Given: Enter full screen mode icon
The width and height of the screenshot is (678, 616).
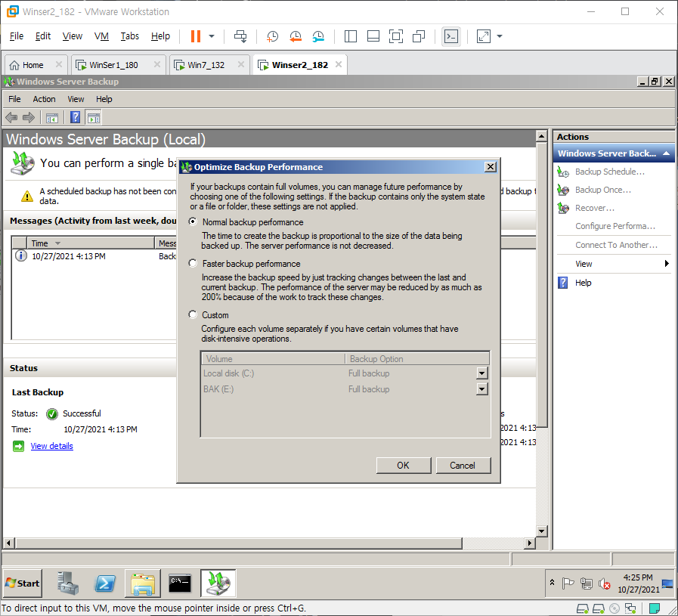Looking at the screenshot, I should [395, 36].
